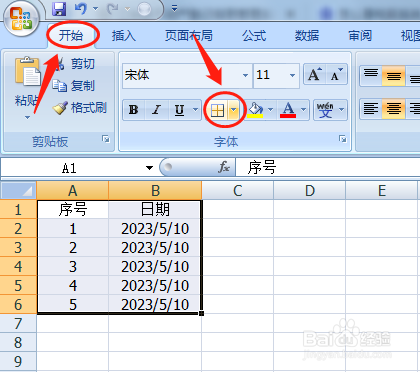
Task: Save the workbook from quick access toolbar
Action: point(59,9)
